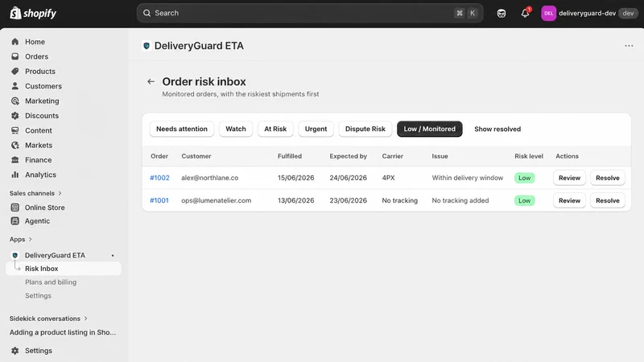Click the magnifier icon in Search
Screen dimensions: 644x362
(147, 13)
